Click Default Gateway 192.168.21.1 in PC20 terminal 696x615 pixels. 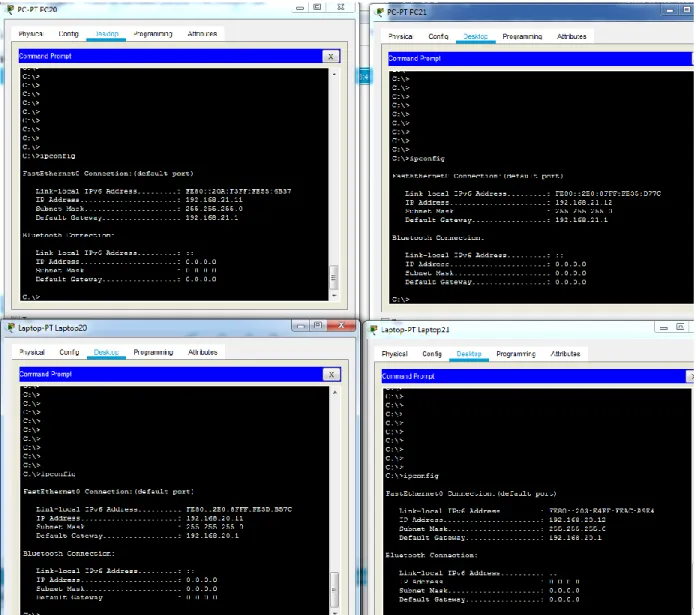pos(212,218)
